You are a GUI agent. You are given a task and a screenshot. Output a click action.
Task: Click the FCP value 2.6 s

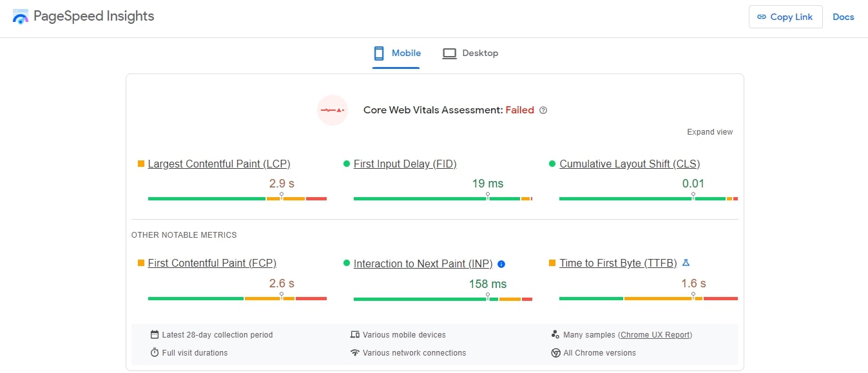coord(282,283)
